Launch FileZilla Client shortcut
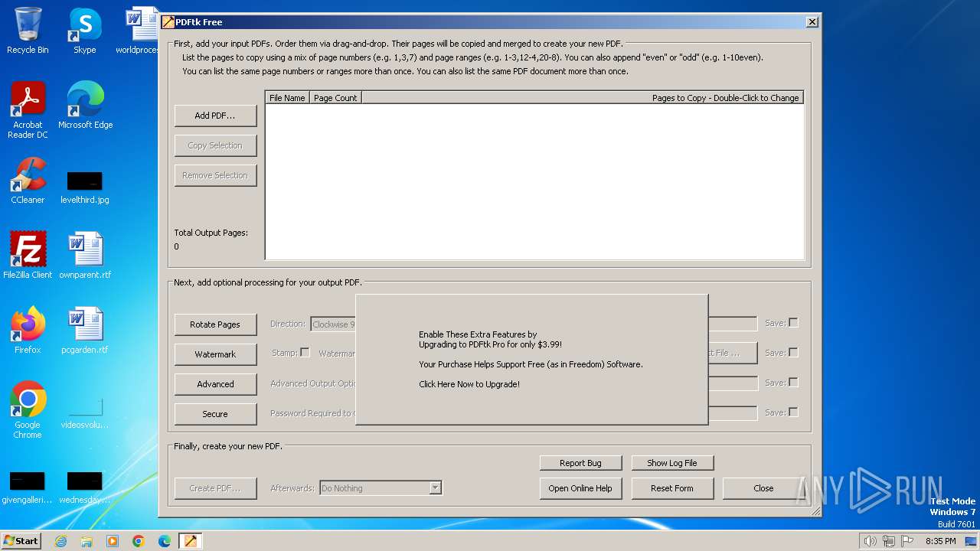Viewport: 980px width, 551px height. (x=28, y=255)
